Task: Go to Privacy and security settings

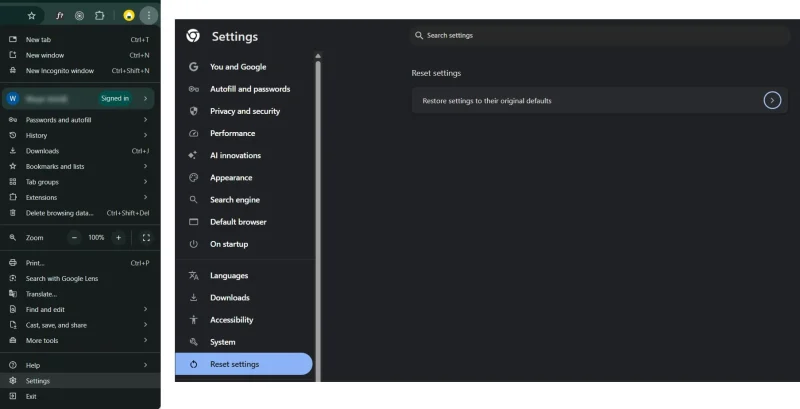Action: [244, 111]
